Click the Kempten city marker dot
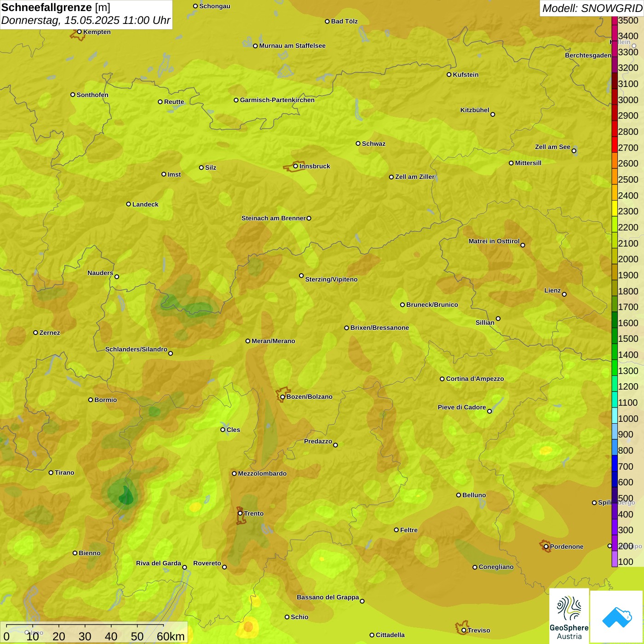Screen dimensions: 644x644 click(79, 32)
